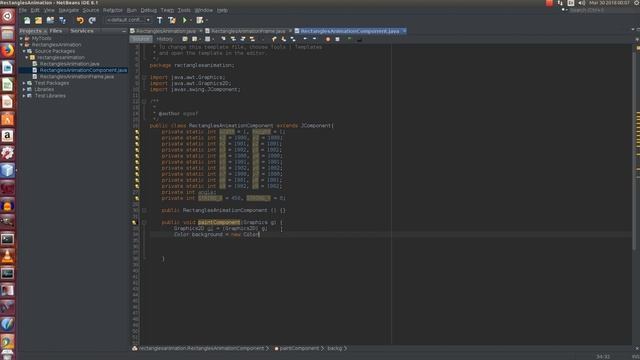This screenshot has height=360, width=640.
Task: Open the Amazon launcher in the dock
Action: click(x=7, y=136)
